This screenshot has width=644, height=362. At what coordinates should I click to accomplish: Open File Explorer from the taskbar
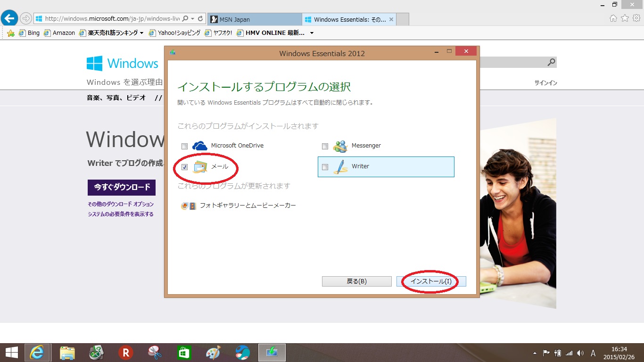pyautogui.click(x=67, y=352)
